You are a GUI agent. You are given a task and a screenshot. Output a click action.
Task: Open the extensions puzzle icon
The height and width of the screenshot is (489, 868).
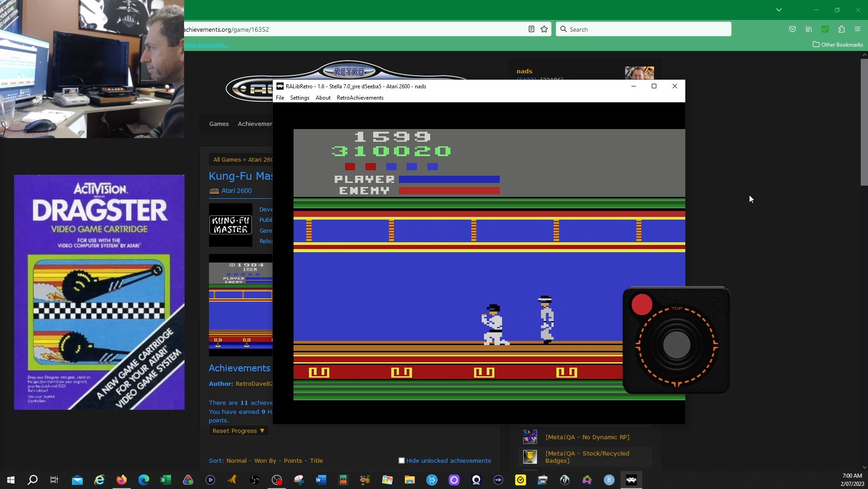pyautogui.click(x=841, y=29)
